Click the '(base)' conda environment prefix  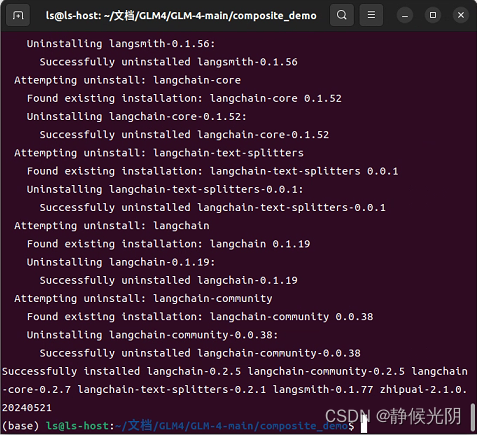click(21, 426)
